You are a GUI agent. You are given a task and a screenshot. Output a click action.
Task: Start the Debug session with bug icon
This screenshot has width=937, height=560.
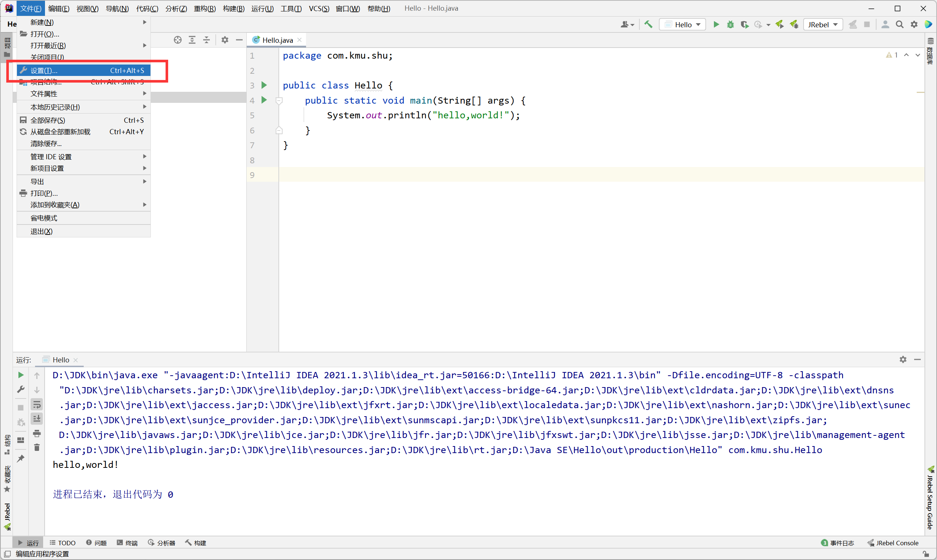pos(730,24)
